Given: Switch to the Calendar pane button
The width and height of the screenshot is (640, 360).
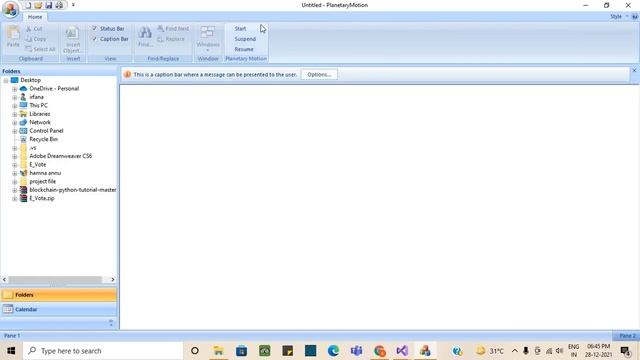Looking at the screenshot, I should (58, 309).
